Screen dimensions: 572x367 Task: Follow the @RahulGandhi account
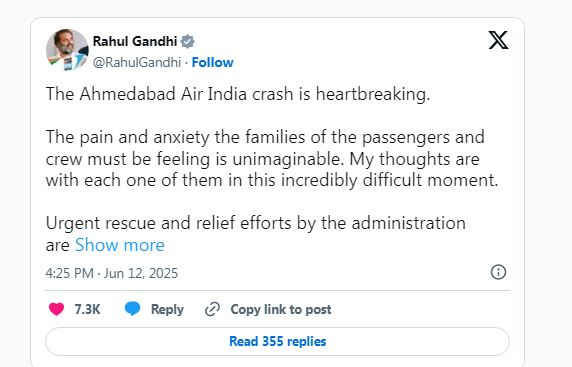point(213,62)
